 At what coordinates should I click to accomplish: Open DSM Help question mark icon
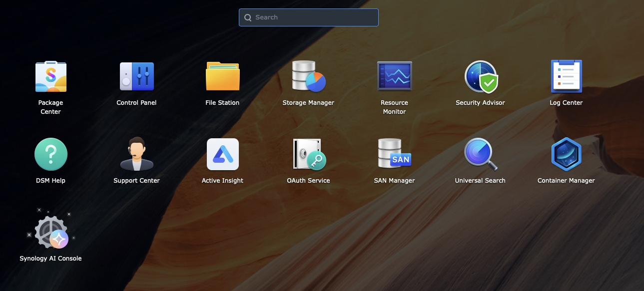tap(50, 154)
